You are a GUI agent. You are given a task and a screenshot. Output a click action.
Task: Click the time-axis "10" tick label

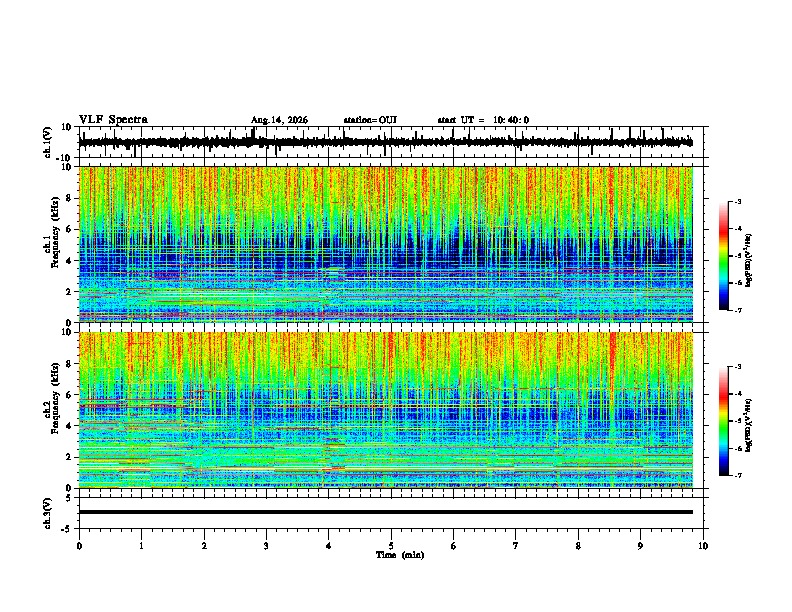click(703, 546)
